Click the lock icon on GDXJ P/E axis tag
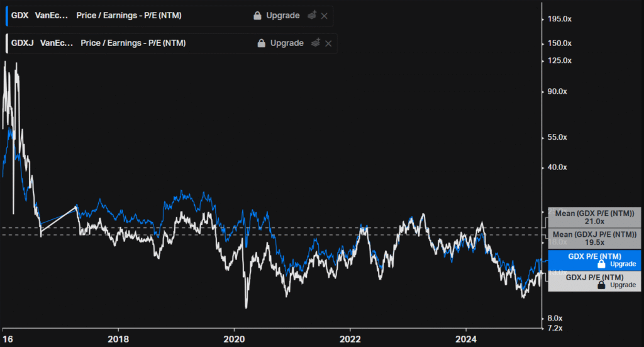The image size is (644, 347). click(601, 285)
